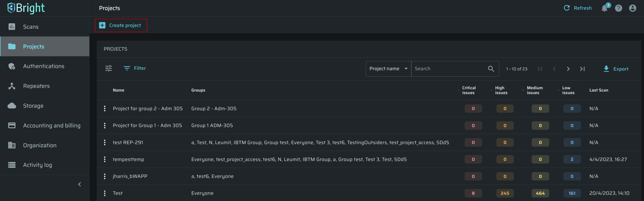Open the Filter options
Viewport: 644px width, 201px height.
135,68
